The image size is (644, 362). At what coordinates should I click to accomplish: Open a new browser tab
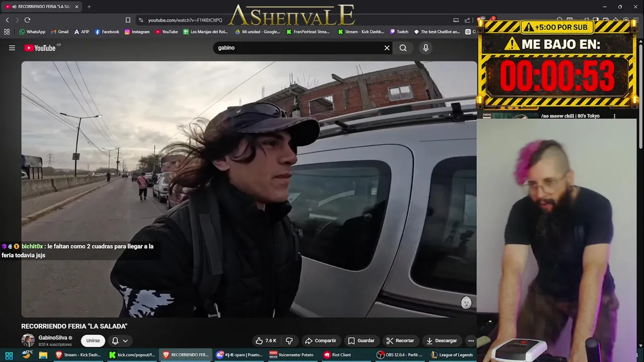pyautogui.click(x=89, y=7)
